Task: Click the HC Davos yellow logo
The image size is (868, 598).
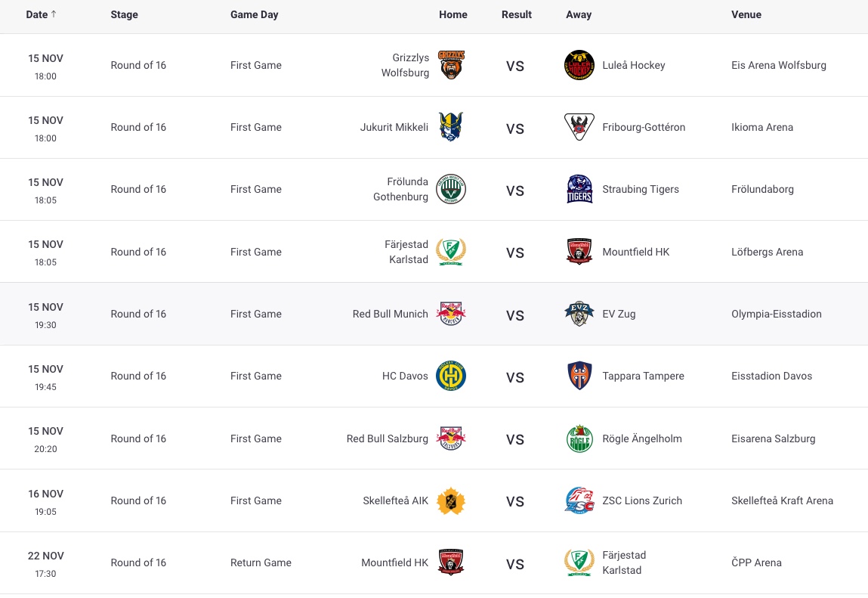Action: pos(451,376)
